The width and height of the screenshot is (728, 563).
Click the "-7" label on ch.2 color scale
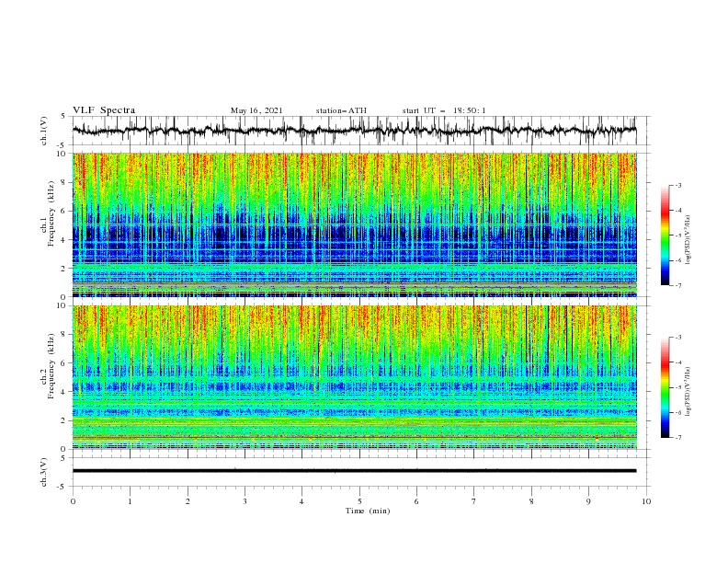coord(677,438)
